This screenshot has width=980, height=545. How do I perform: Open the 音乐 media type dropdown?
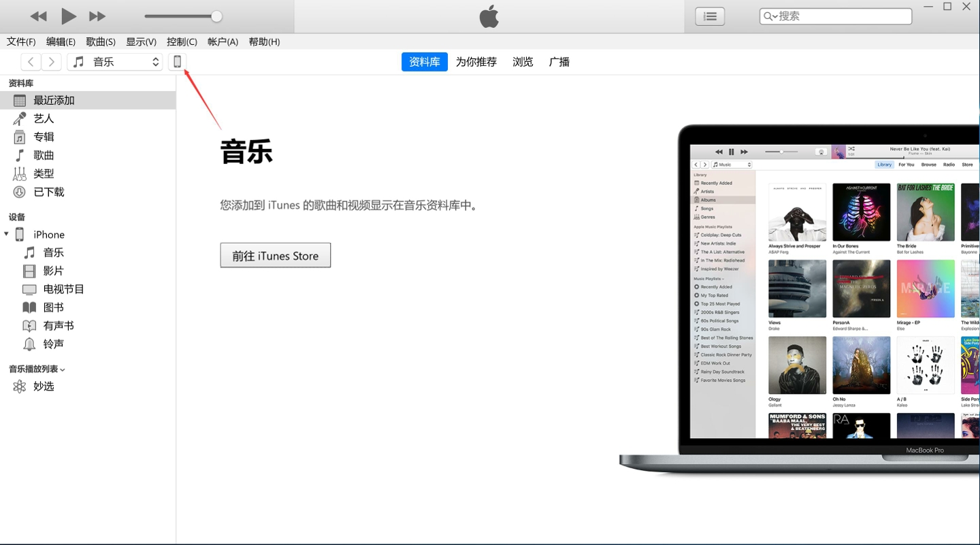coord(115,62)
